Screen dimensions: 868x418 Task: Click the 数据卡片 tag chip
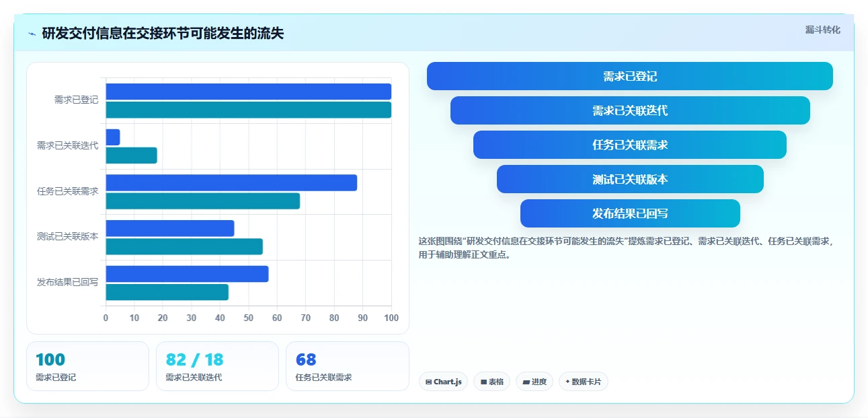click(583, 382)
